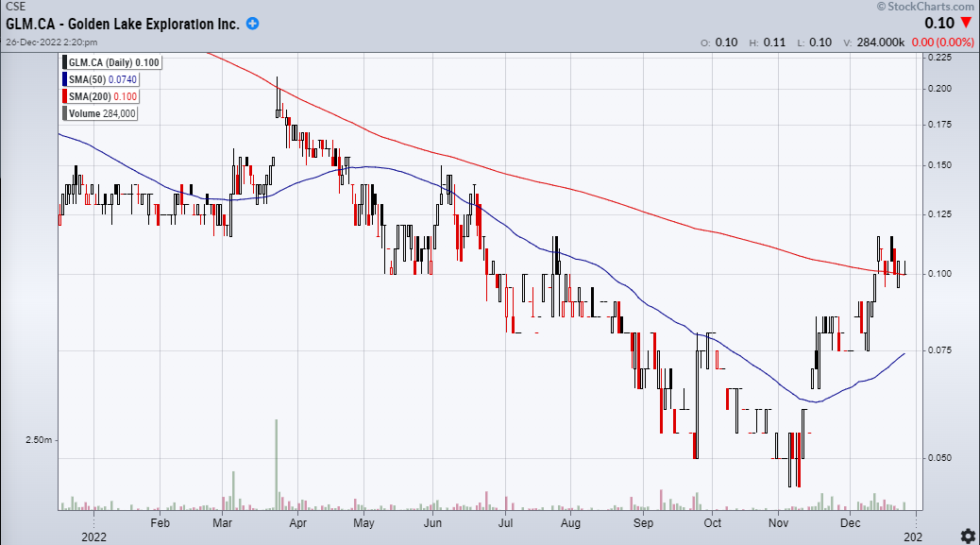Click the SMA(200) 0.100 legend entry
The image size is (980, 545).
pos(103,96)
